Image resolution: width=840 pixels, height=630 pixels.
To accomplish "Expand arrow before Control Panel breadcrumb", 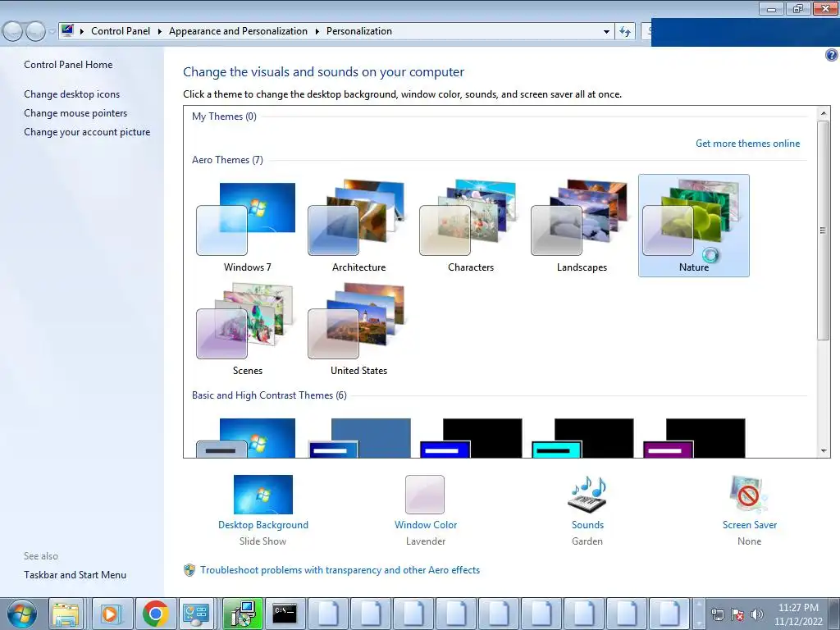I will (82, 32).
